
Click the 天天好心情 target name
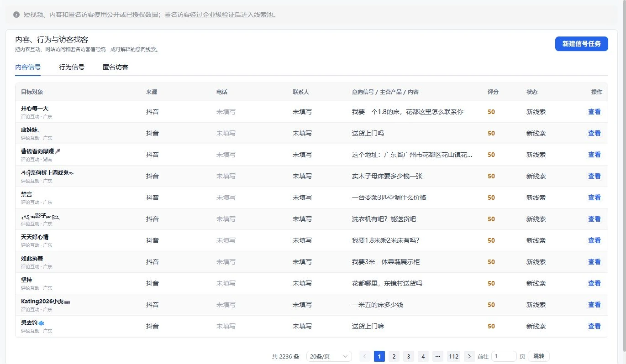pyautogui.click(x=35, y=237)
